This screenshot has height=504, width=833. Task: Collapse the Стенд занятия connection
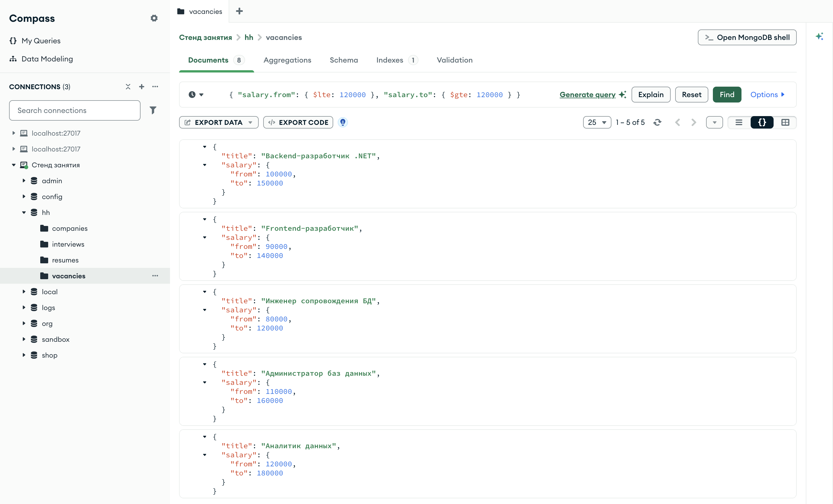click(x=14, y=165)
